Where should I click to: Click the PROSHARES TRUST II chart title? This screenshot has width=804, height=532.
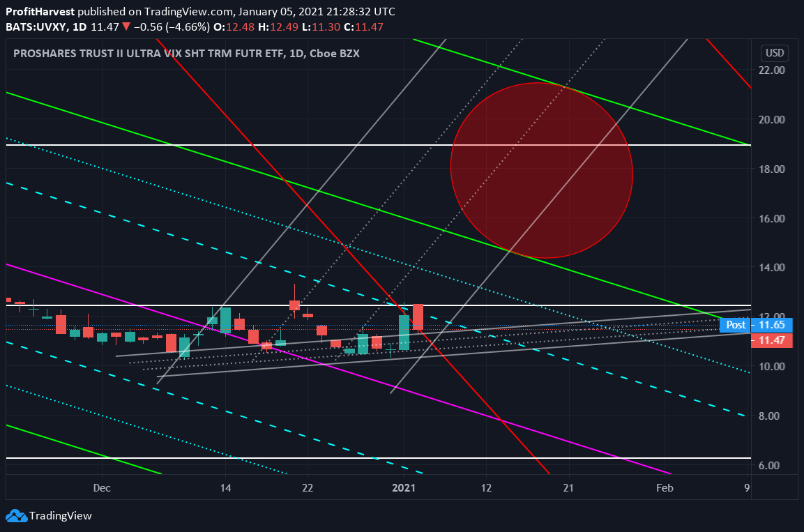186,53
